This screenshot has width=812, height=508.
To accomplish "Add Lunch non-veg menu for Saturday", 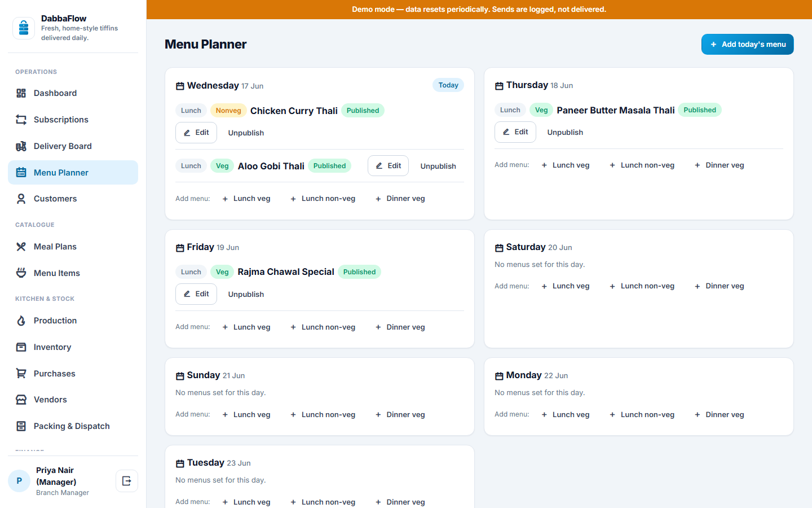I will click(642, 286).
